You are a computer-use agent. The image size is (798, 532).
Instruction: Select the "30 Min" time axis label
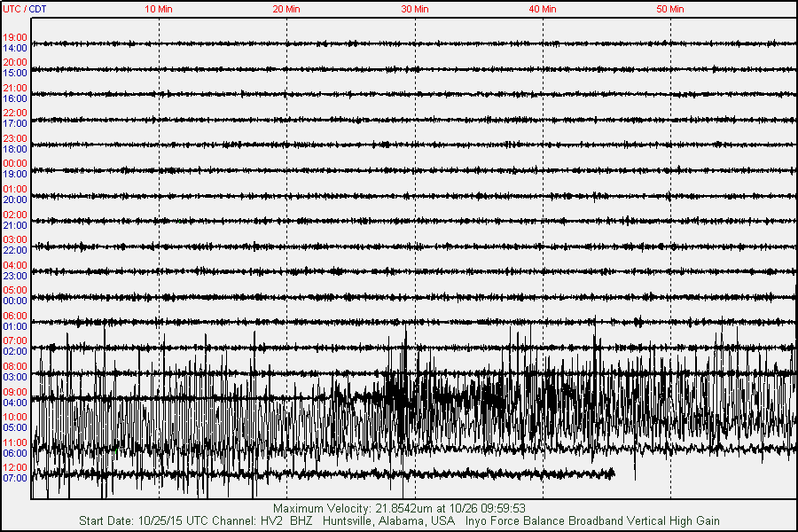point(415,9)
